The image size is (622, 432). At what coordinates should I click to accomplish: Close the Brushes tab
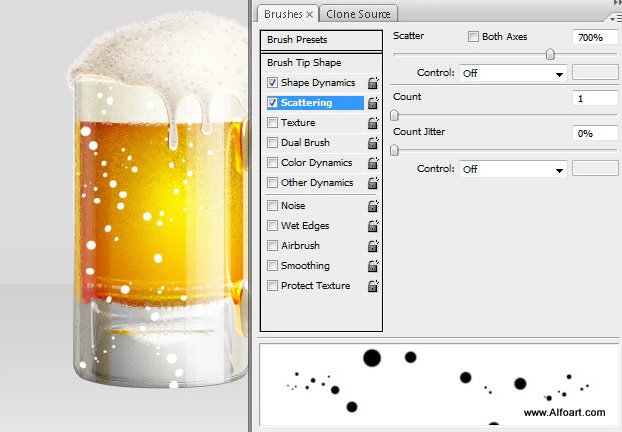tap(310, 15)
